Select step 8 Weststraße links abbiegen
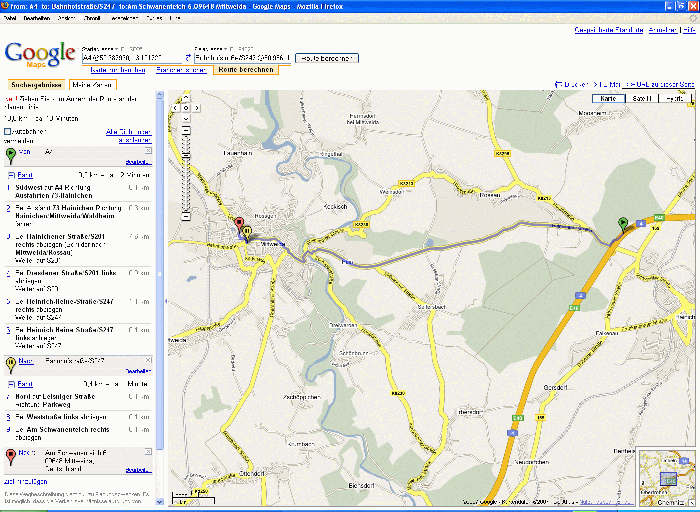The width and height of the screenshot is (700, 512). [79, 417]
